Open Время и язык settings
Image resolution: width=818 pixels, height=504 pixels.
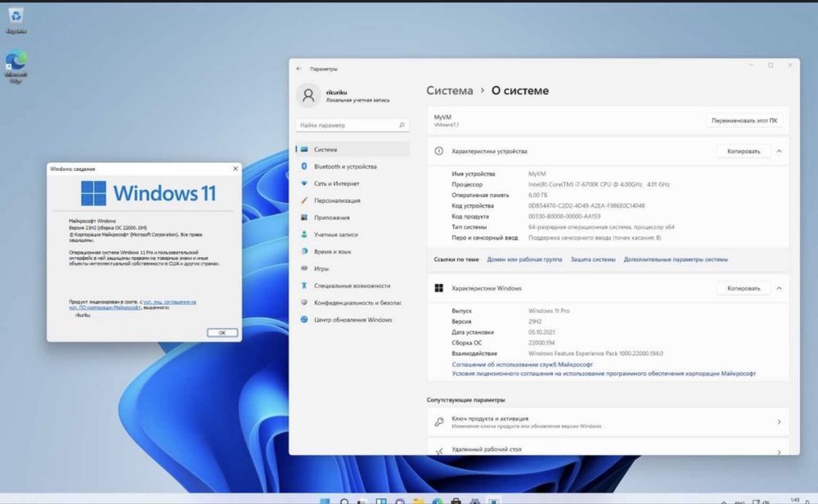click(353, 251)
